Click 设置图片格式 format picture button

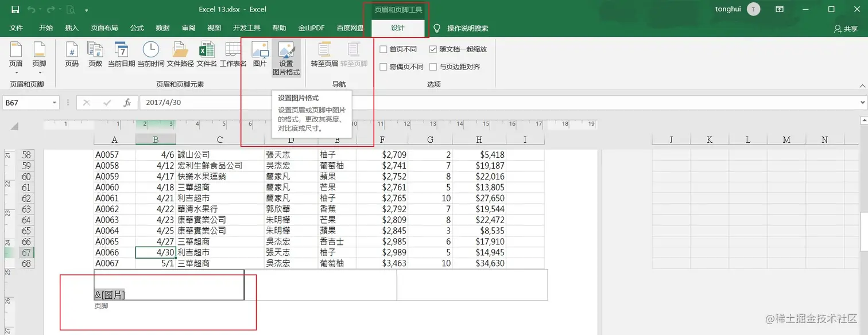pos(286,59)
